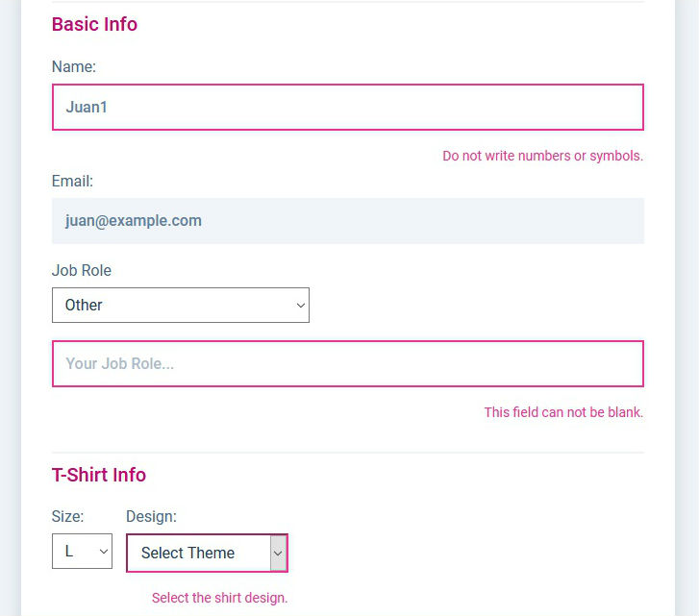This screenshot has height=616, width=699.
Task: Click the 'This field can not be blank' error
Action: pos(562,412)
